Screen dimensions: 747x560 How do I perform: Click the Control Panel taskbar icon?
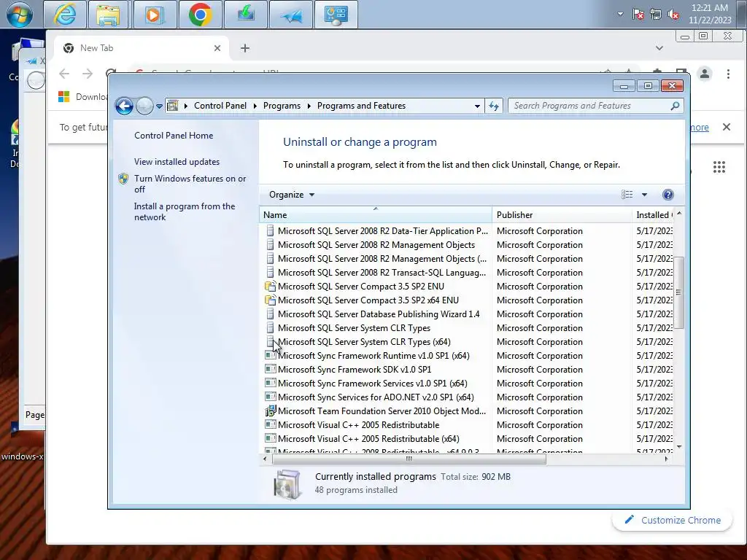pos(336,15)
